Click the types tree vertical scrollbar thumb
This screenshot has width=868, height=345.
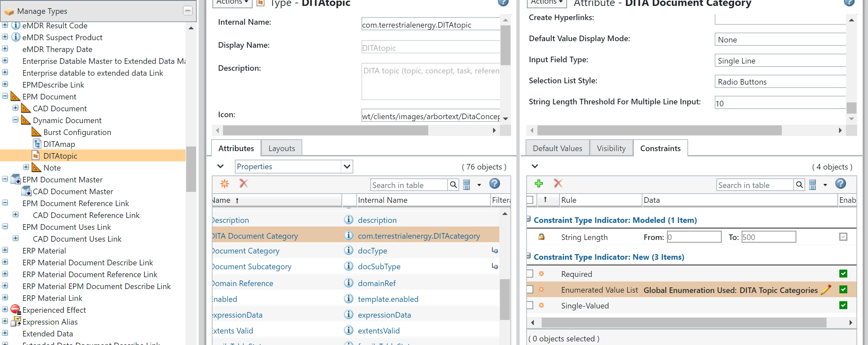click(191, 169)
